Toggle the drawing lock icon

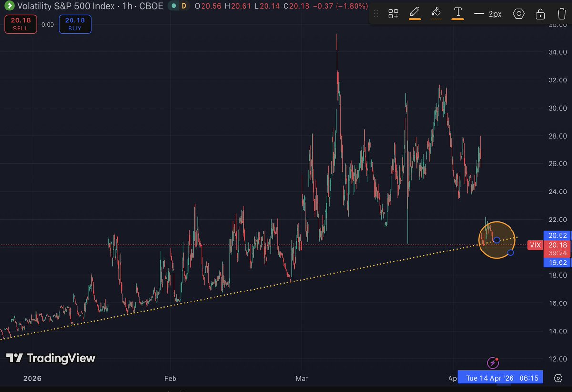(x=540, y=13)
